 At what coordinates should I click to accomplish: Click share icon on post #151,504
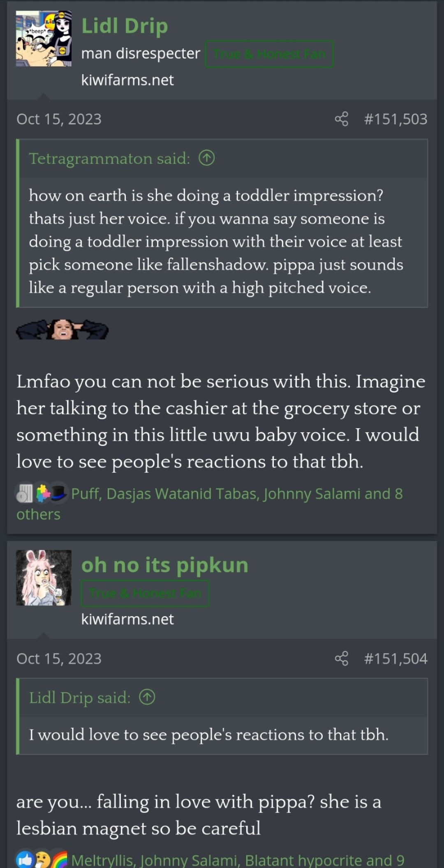point(341,659)
